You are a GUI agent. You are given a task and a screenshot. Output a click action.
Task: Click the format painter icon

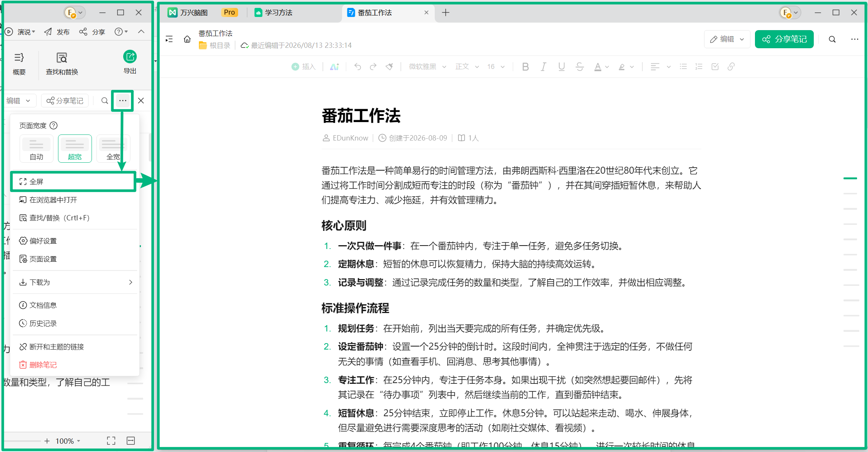[x=389, y=67]
